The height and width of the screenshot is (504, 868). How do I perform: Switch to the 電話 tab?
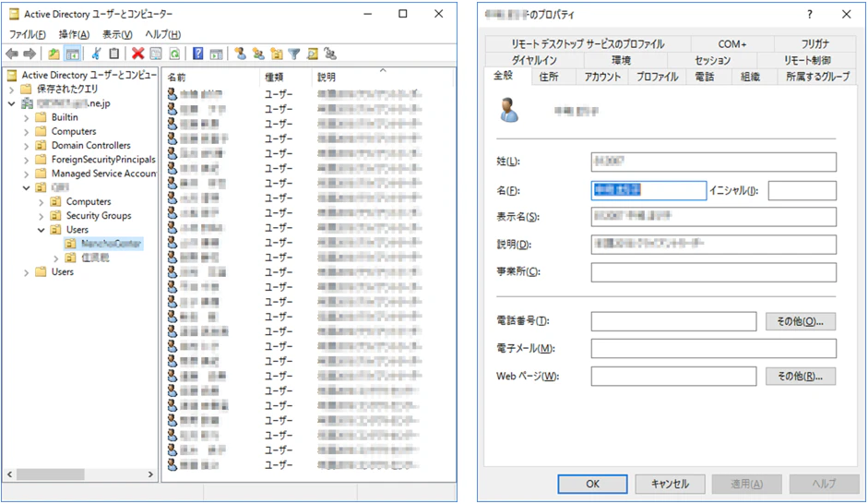704,77
